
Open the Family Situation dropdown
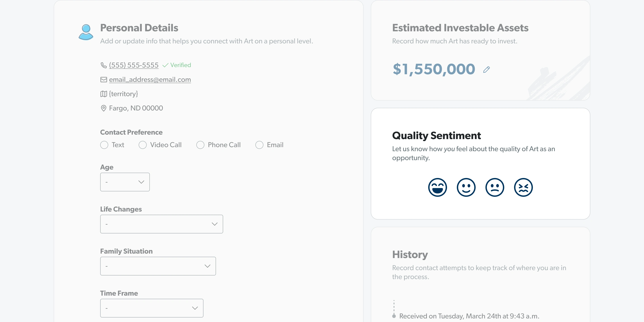158,266
